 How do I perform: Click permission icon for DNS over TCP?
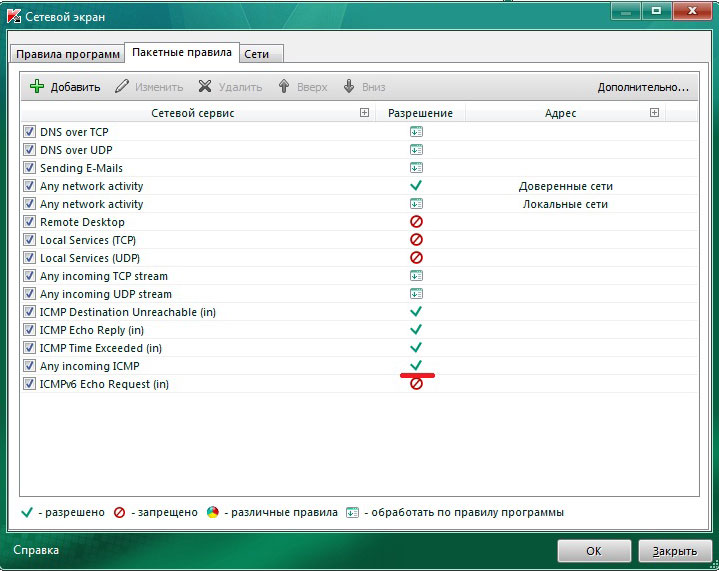pos(417,132)
